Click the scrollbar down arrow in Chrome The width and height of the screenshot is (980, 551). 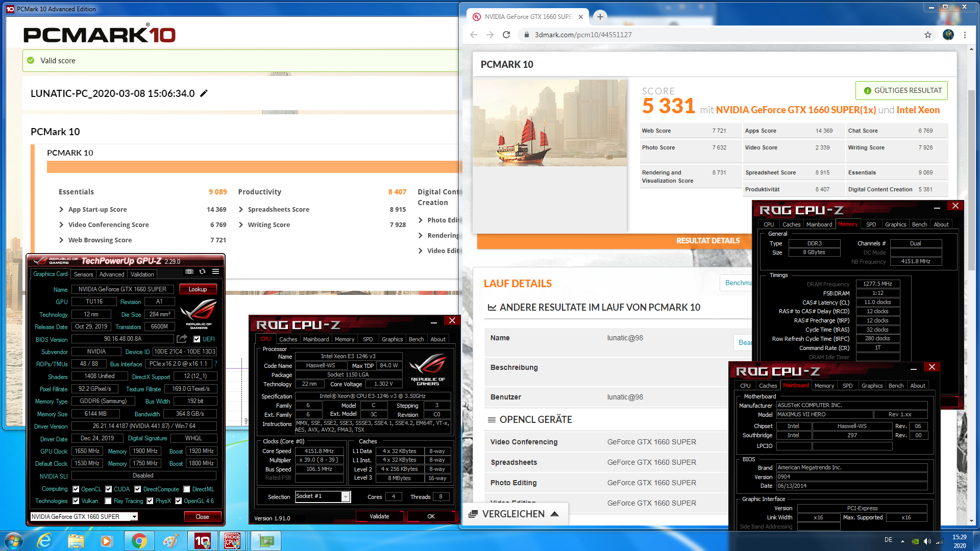971,521
